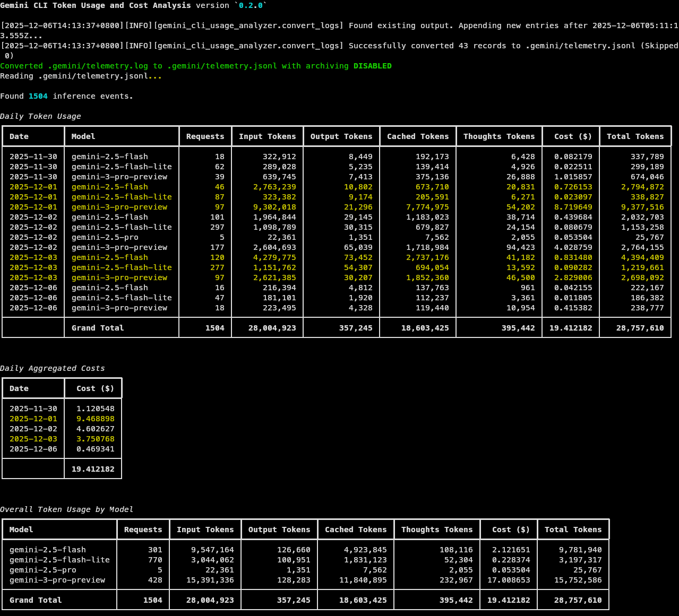This screenshot has width=679, height=616.
Task: Click the highlighted 2025-12-03 cost value 3.750768
Action: (x=97, y=438)
